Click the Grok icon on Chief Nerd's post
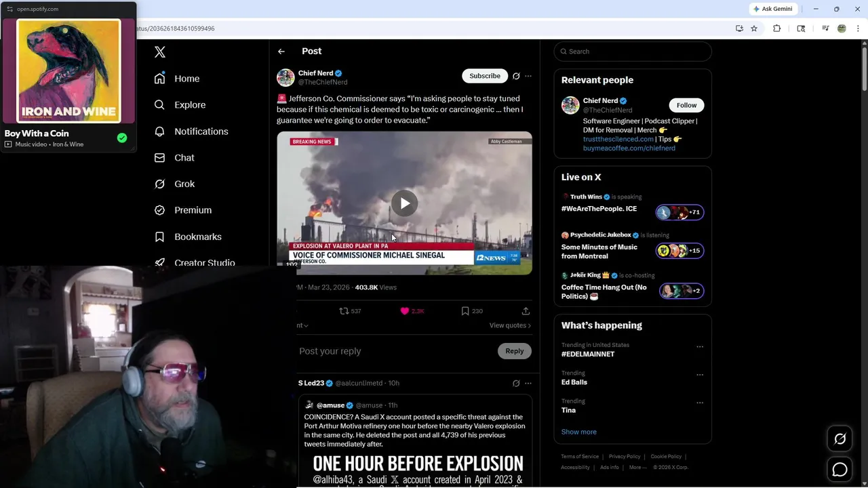The height and width of the screenshot is (488, 868). pyautogui.click(x=516, y=76)
